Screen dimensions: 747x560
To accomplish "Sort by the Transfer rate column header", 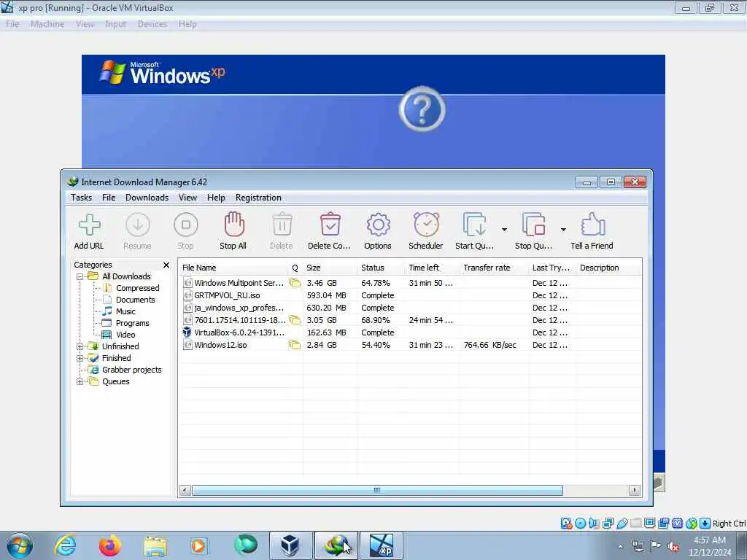I will [x=494, y=268].
